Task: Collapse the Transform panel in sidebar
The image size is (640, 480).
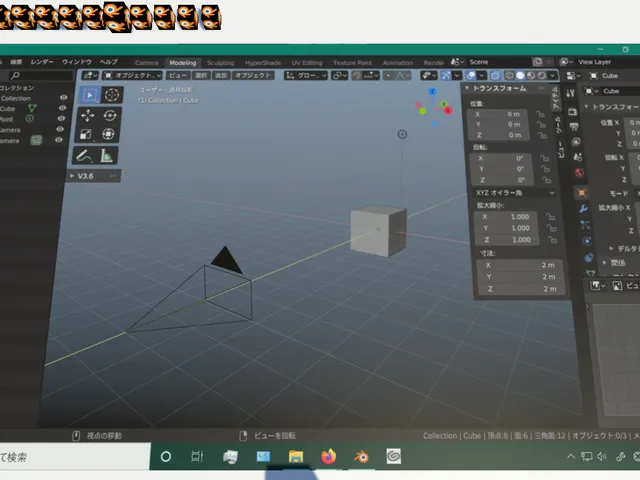Action: tap(467, 88)
